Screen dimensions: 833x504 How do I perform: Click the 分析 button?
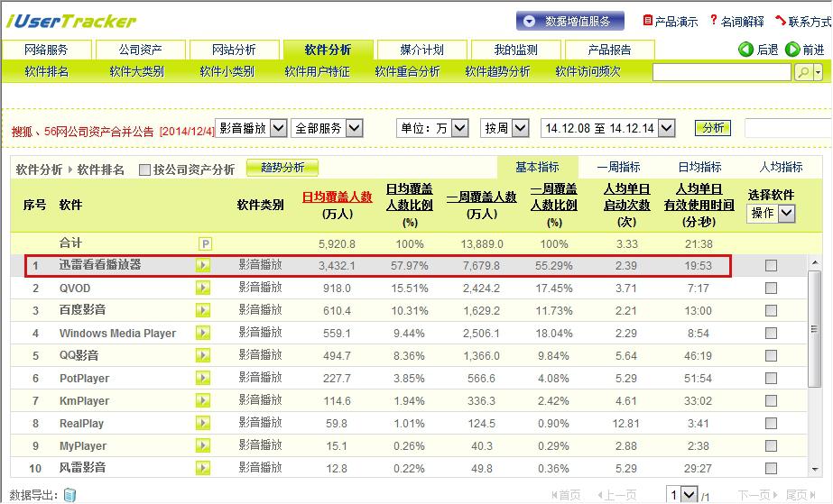coord(712,128)
